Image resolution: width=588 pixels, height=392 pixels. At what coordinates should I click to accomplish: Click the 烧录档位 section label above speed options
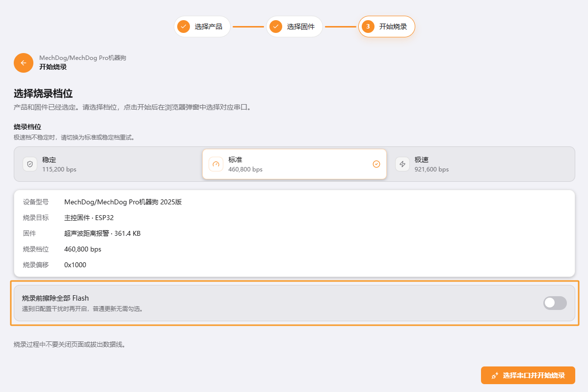(27, 127)
